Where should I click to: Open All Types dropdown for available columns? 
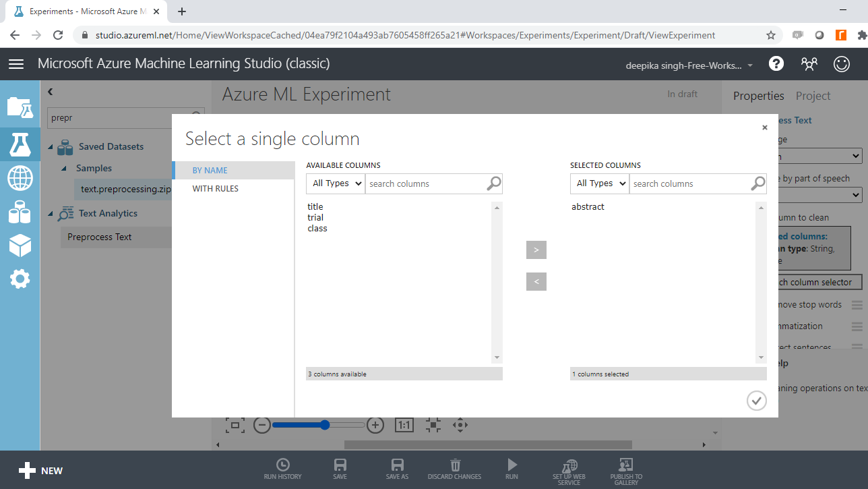coord(336,183)
